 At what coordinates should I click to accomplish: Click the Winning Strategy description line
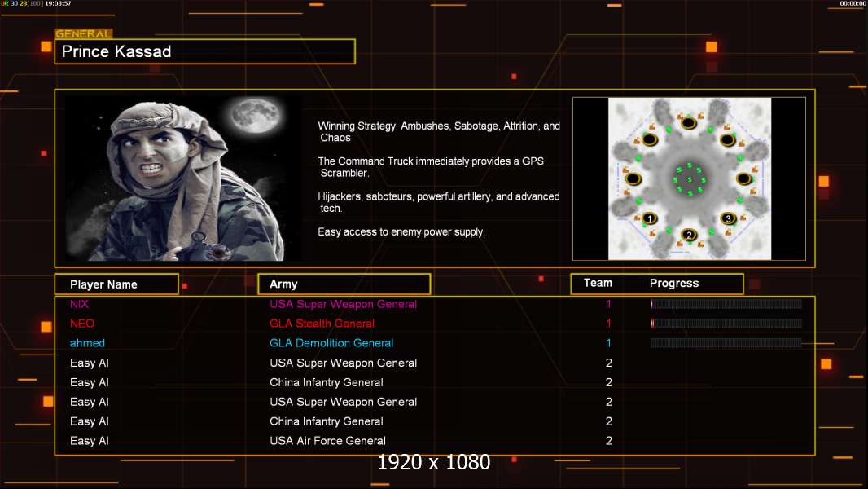pos(439,132)
